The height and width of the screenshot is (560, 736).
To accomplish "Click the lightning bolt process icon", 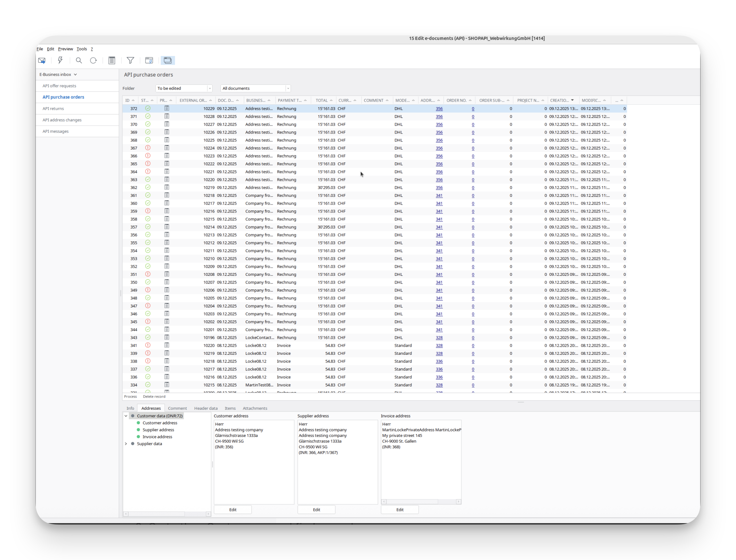I will coord(60,61).
